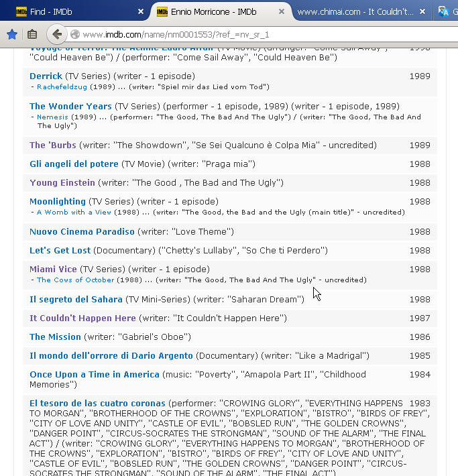Image resolution: width=458 pixels, height=476 pixels.
Task: Open A Womb with a View episode link
Action: tap(74, 213)
